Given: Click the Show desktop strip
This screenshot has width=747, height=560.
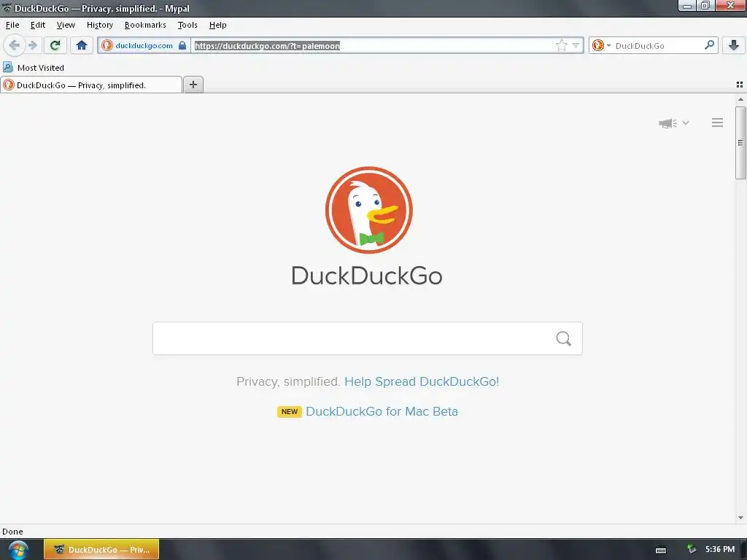Looking at the screenshot, I should (x=743, y=550).
